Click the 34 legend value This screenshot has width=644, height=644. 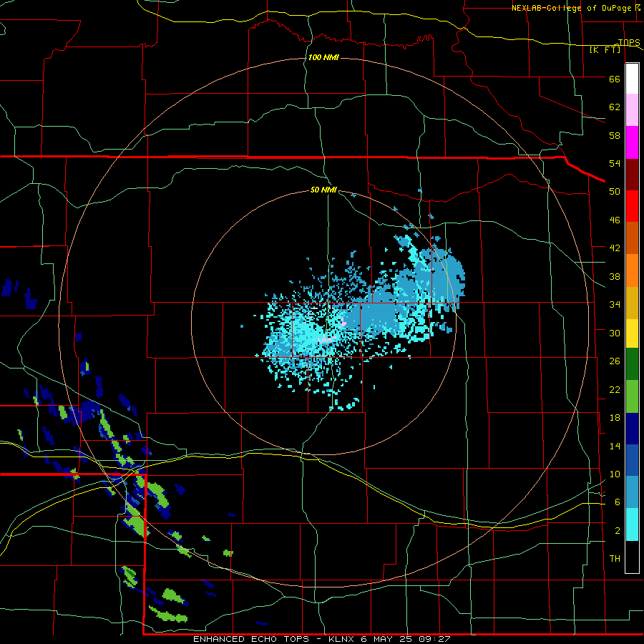click(x=615, y=305)
